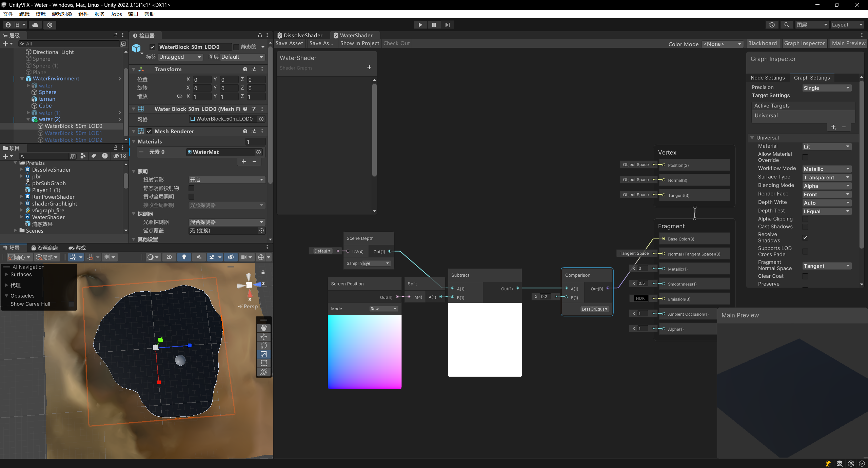Viewport: 868px width, 468px height.
Task: Open the Comparison LessOrEqual dropdown
Action: point(594,309)
